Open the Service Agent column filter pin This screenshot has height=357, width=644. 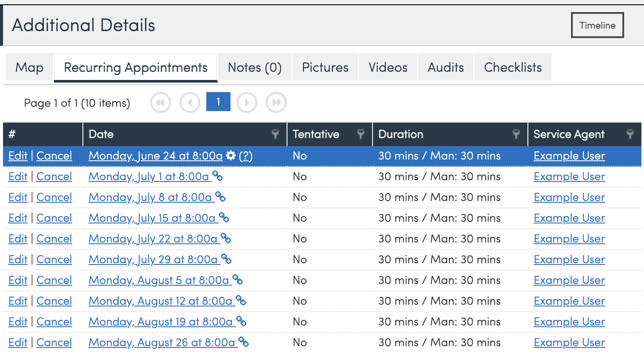[x=630, y=134]
